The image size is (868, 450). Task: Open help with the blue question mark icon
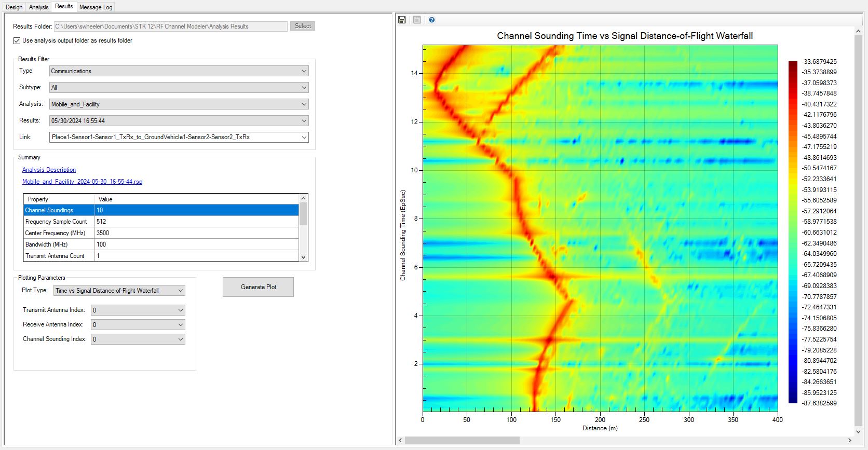pyautogui.click(x=432, y=20)
